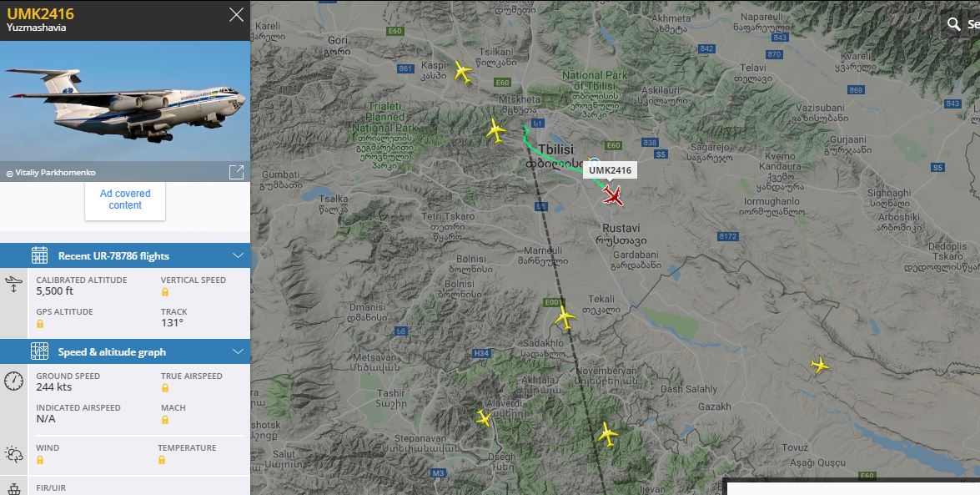The width and height of the screenshot is (980, 495).
Task: Select yellow plane near Tekali
Action: [565, 318]
